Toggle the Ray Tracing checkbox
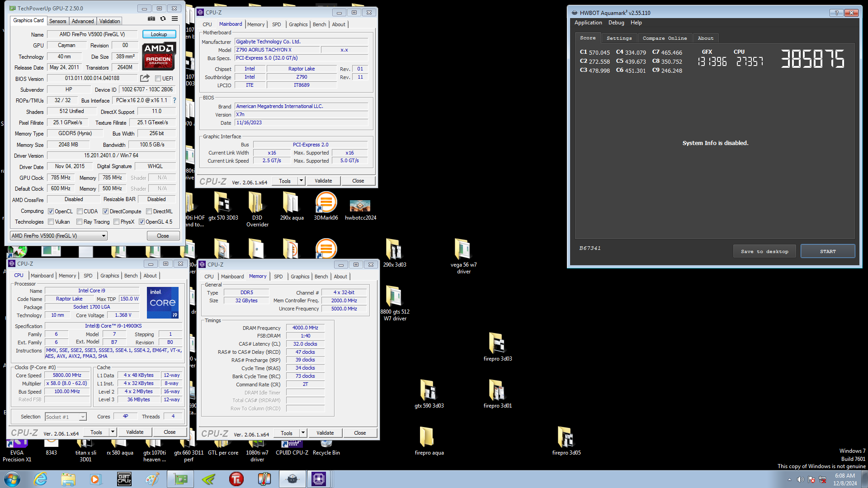Screen dimensions: 868x488 pos(80,222)
